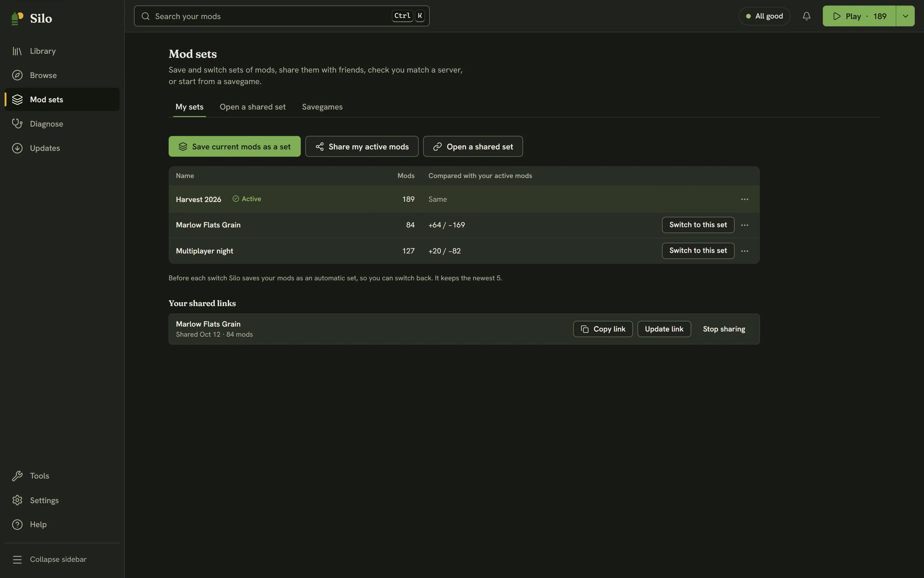Click the Marlow Flats Grain shared link title
This screenshot has width=924, height=578.
tap(208, 324)
